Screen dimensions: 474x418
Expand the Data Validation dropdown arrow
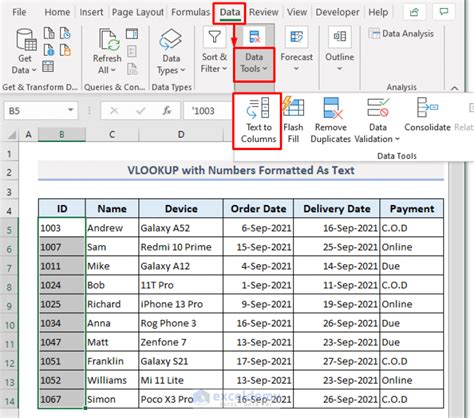(397, 139)
